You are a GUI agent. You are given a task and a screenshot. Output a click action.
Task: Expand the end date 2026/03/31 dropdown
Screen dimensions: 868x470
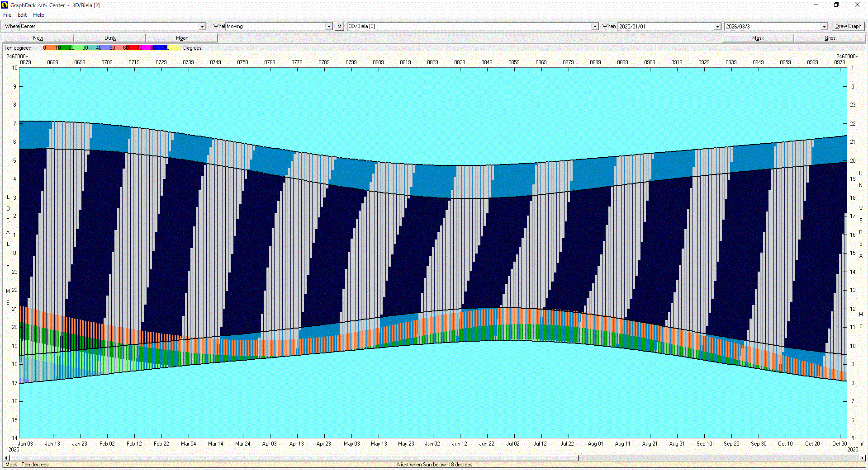[x=824, y=27]
